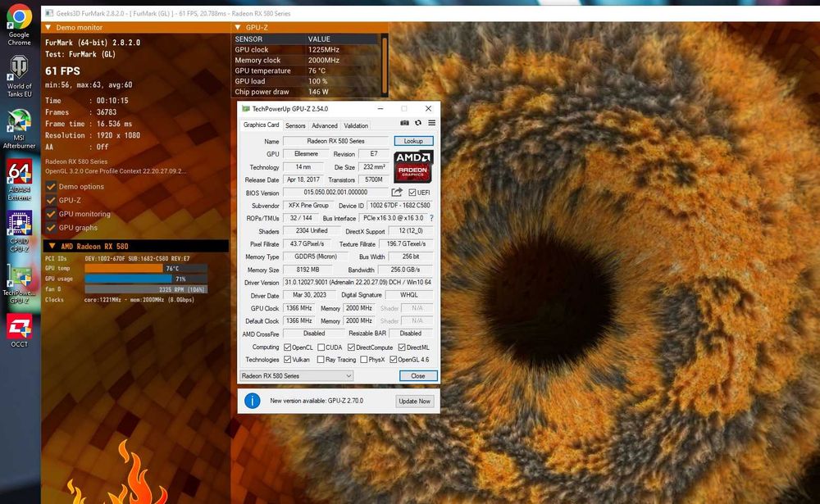Click the 'GPU load' sensor row
Viewport: 820px width, 504px height.
[307, 81]
